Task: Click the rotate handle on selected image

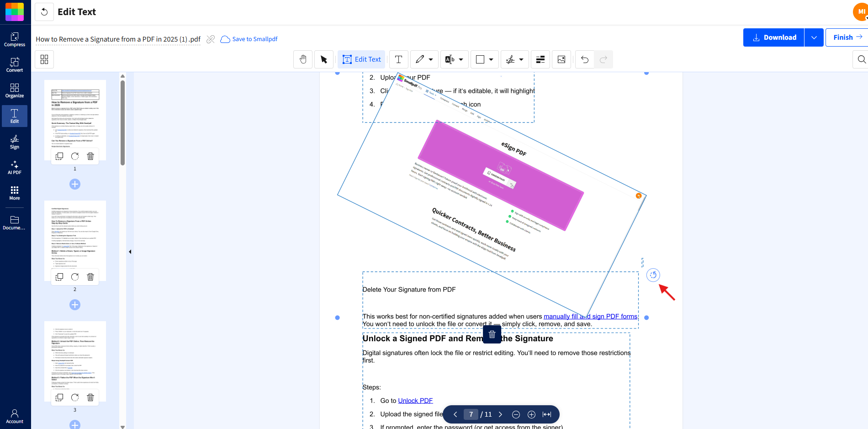Action: pos(653,275)
